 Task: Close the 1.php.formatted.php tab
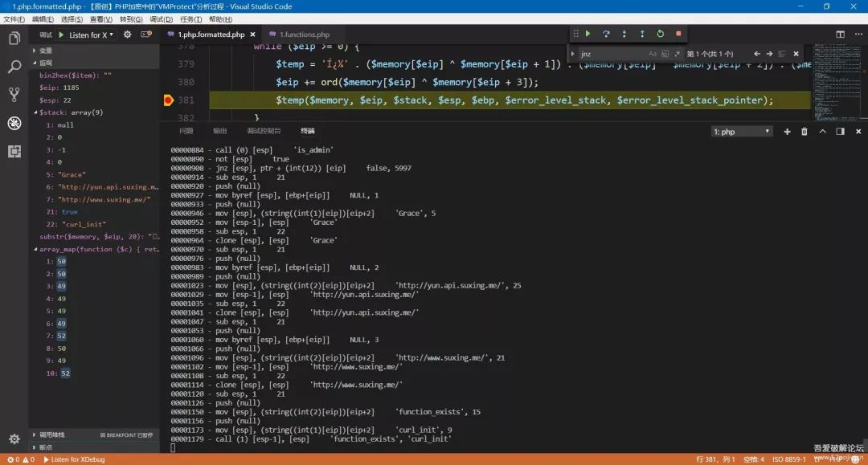[x=252, y=35]
